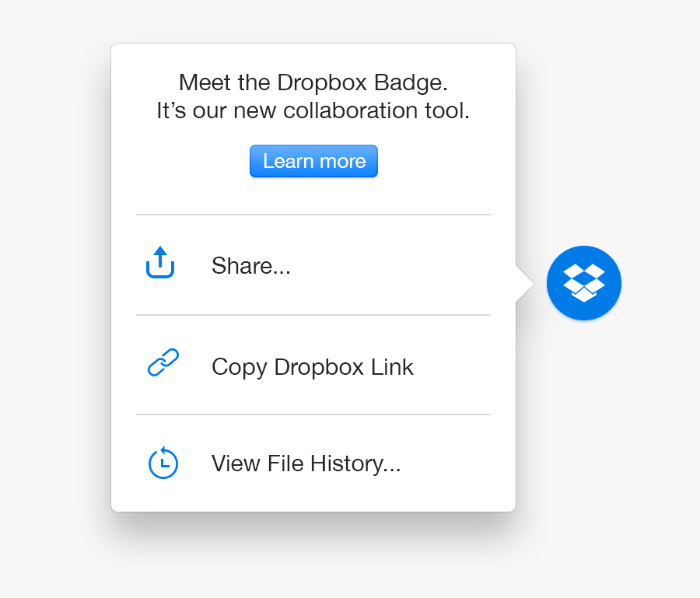Click the divider above View File History
The height and width of the screenshot is (598, 700).
pyautogui.click(x=313, y=414)
